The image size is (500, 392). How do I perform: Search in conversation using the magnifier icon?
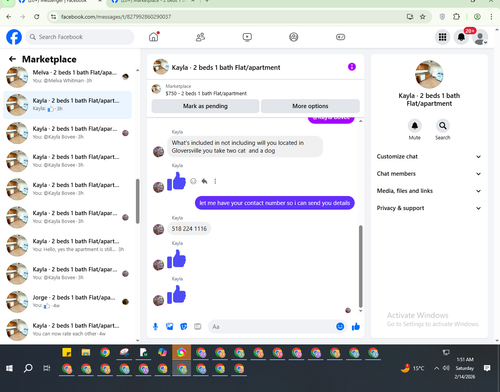pos(443,126)
